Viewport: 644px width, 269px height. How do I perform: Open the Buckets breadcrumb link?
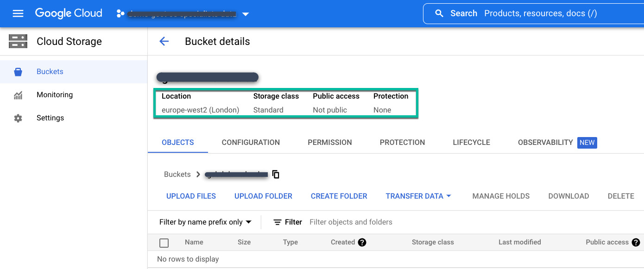coord(177,174)
